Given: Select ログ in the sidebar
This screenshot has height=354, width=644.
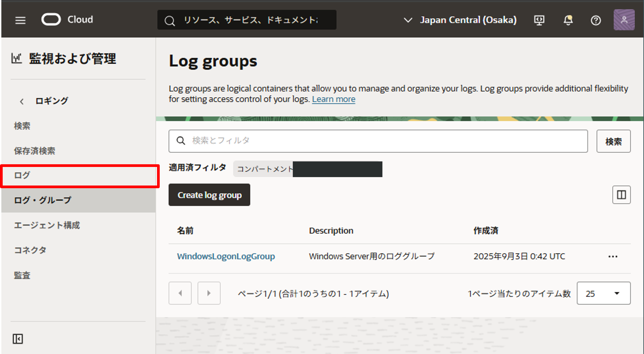Looking at the screenshot, I should (22, 175).
